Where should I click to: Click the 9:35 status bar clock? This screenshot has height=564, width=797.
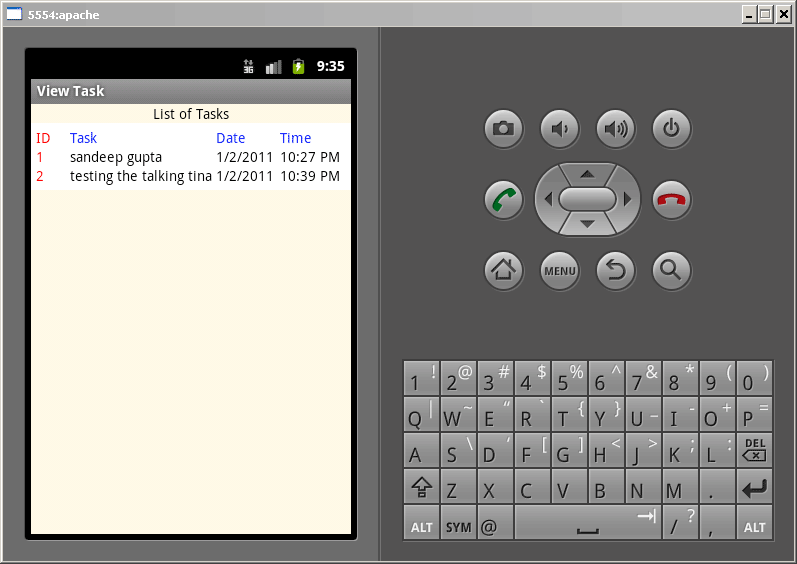click(330, 66)
